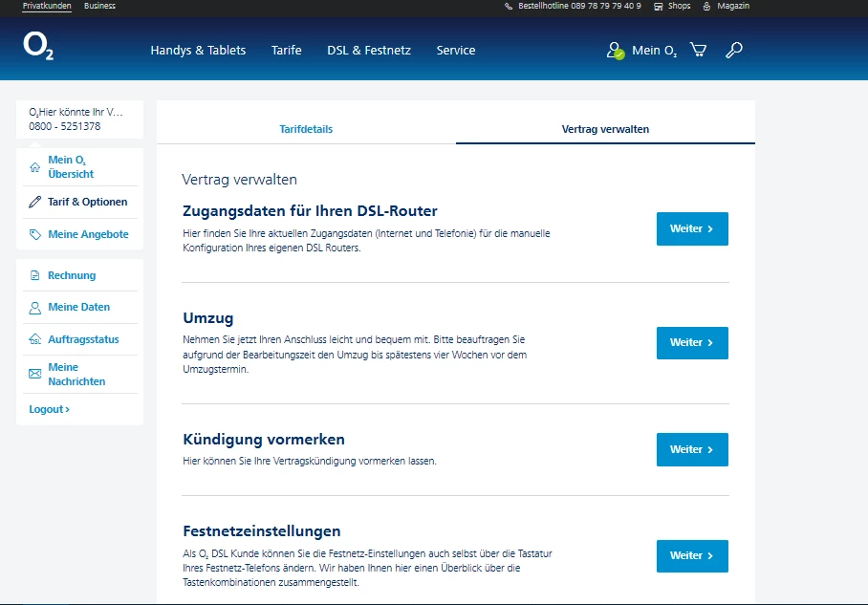Click the envelope icon for Meine Nachrichten
Image resolution: width=868 pixels, height=605 pixels.
34,374
